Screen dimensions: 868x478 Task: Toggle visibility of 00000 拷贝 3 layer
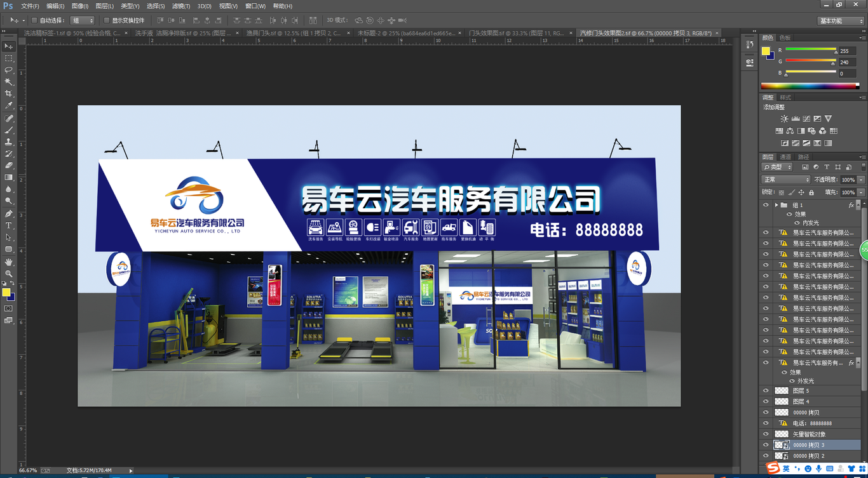pos(766,445)
